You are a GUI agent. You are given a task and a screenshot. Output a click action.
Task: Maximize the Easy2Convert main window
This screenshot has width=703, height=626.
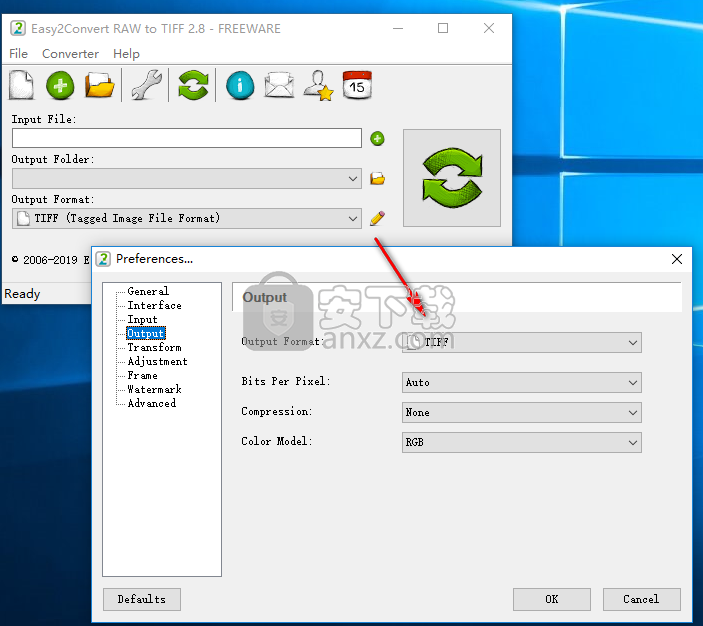tap(443, 28)
